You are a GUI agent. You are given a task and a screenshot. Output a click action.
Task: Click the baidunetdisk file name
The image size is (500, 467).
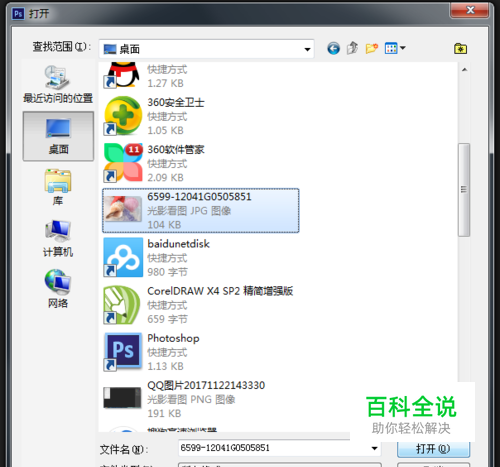(179, 244)
